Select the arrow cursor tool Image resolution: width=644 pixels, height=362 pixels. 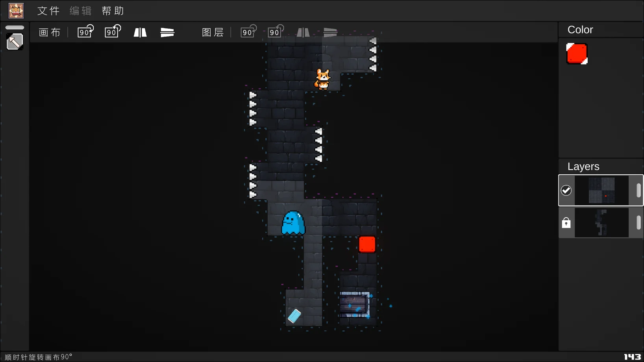coord(15,42)
